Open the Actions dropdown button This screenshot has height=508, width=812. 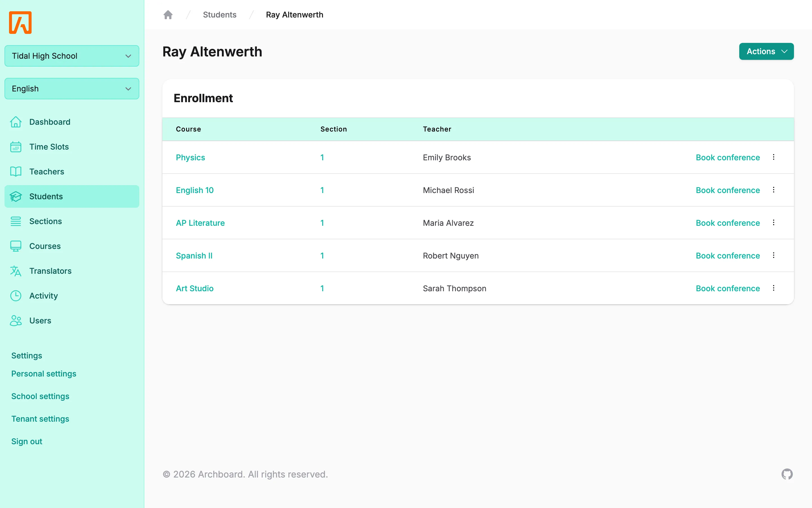pos(766,51)
